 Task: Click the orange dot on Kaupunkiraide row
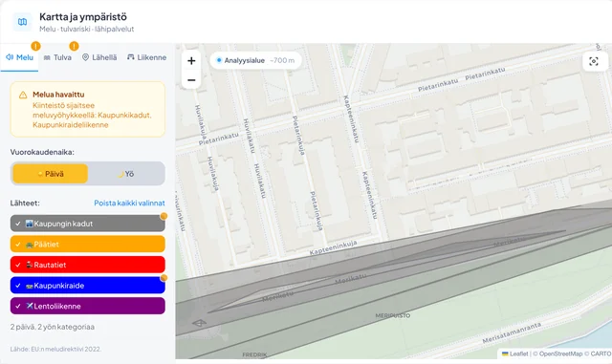[x=164, y=278]
